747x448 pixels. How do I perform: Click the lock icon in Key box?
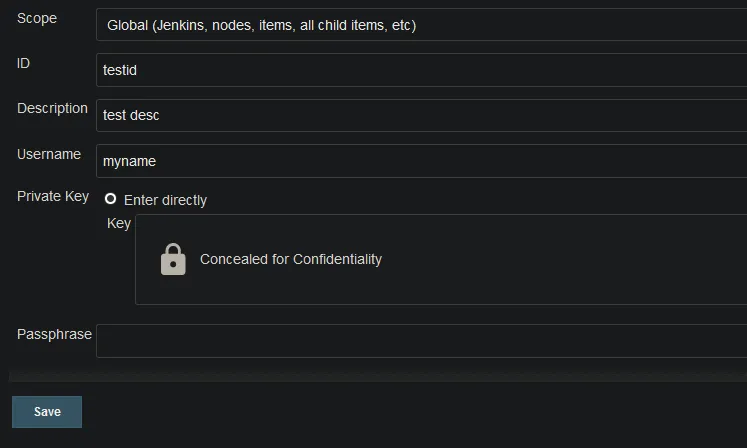click(173, 259)
